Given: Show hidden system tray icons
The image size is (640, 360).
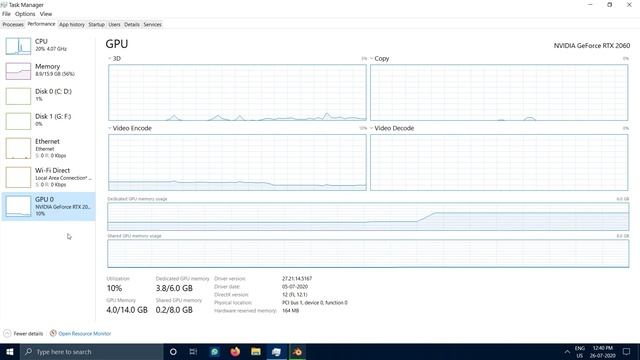Looking at the screenshot, I should 567,351.
